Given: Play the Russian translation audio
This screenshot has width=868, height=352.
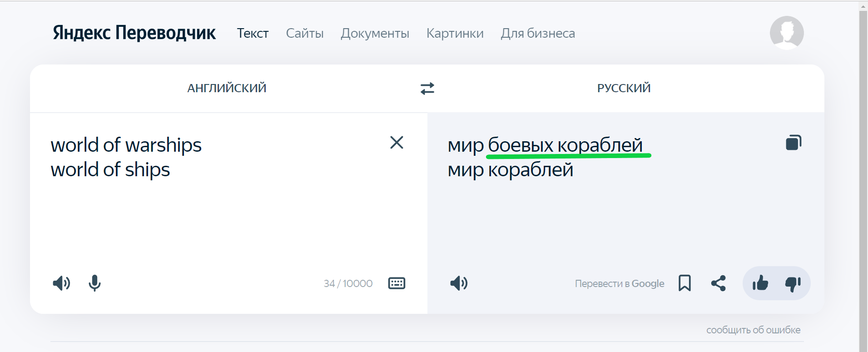Looking at the screenshot, I should [x=459, y=283].
